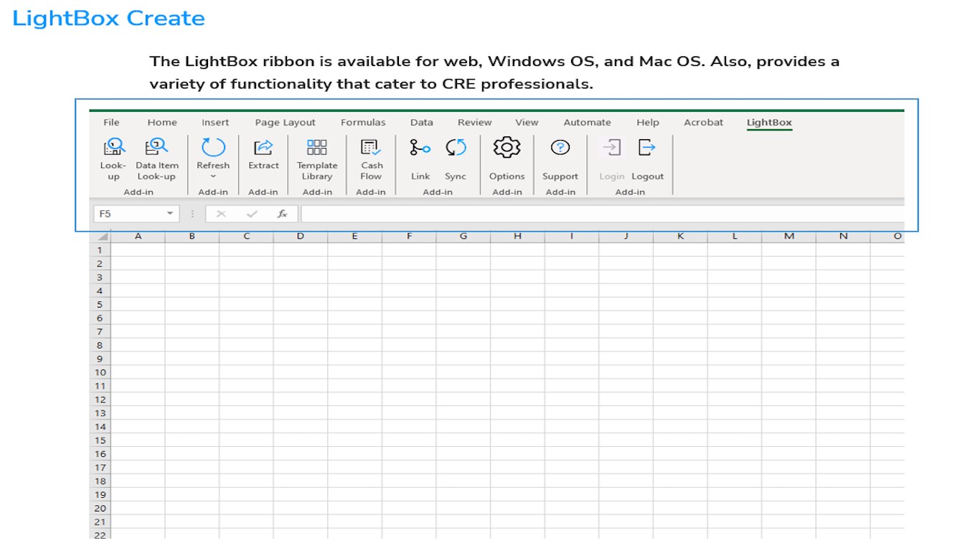Click the Logout icon
This screenshot has width=980, height=551.
click(x=647, y=147)
